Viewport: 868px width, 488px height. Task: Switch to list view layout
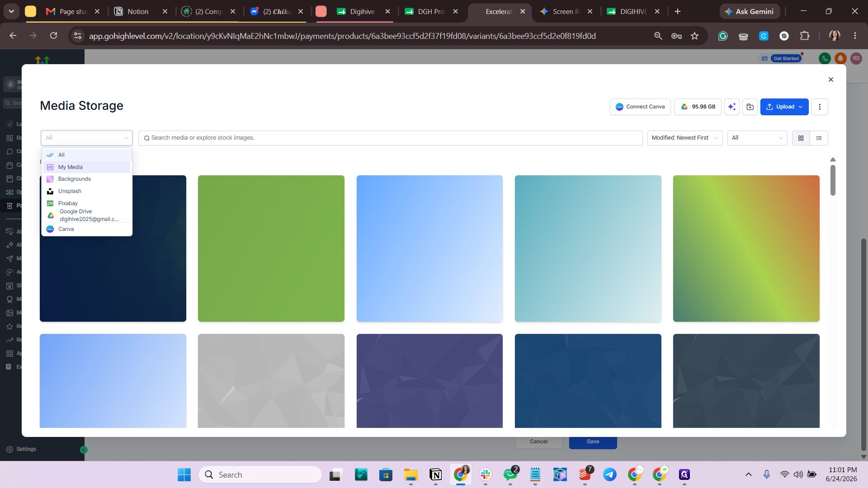tap(819, 138)
